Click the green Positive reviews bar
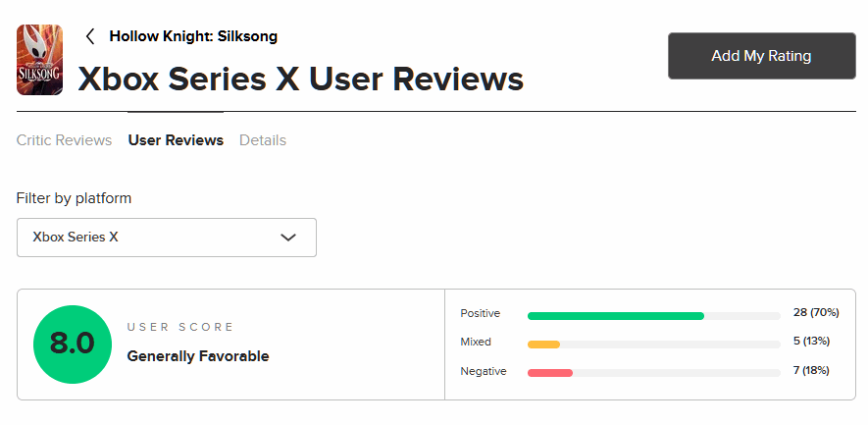 tap(616, 316)
